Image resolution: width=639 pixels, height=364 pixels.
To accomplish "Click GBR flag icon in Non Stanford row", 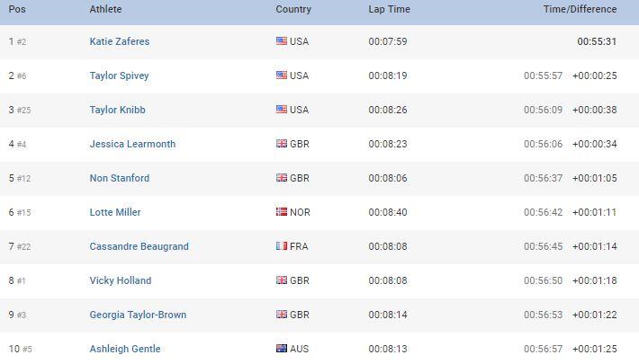I will coord(282,178).
